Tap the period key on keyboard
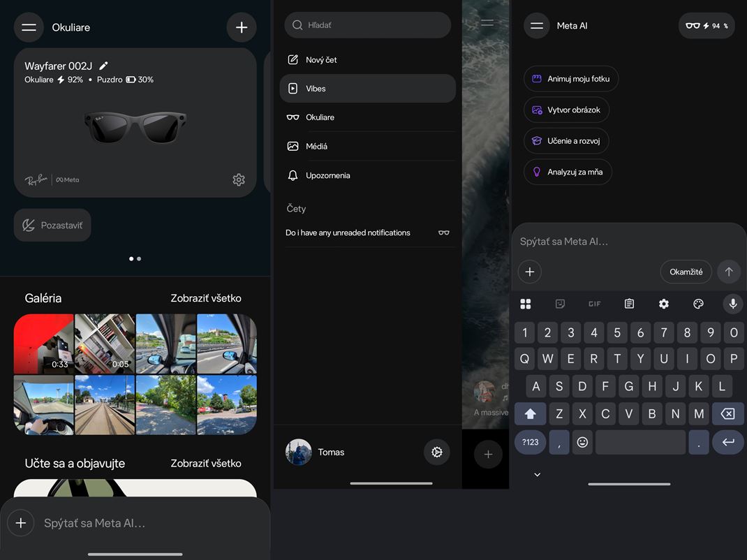 698,442
